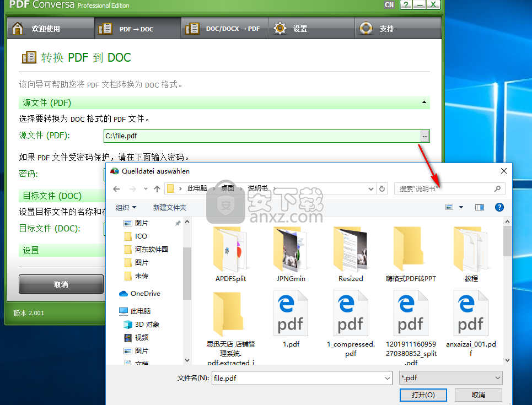Image resolution: width=532 pixels, height=405 pixels.
Task: Click 新建文件夹 button
Action: click(x=170, y=207)
